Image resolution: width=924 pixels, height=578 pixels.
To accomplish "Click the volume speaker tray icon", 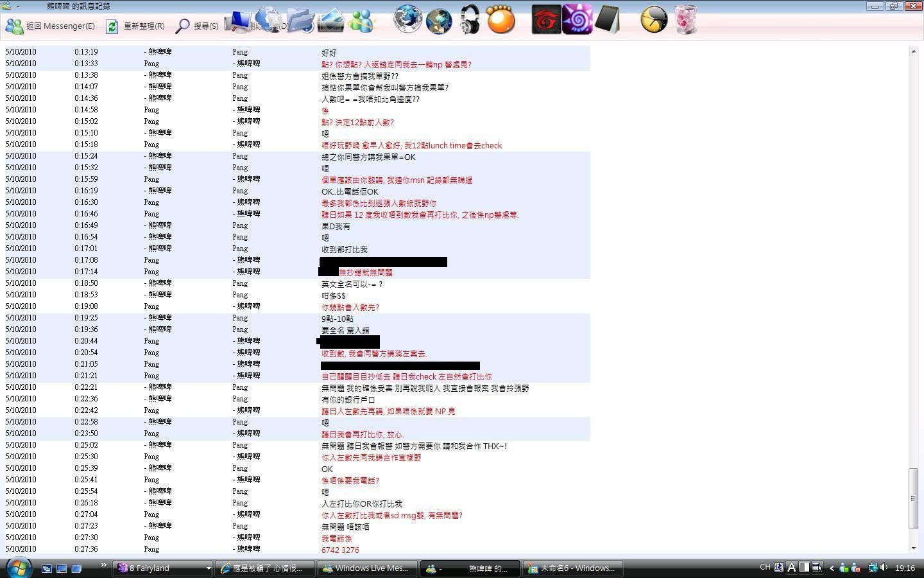I will pos(884,568).
